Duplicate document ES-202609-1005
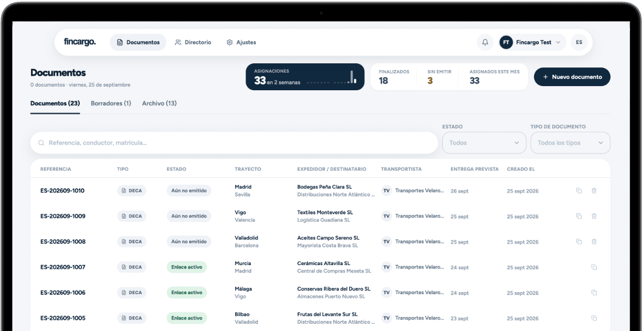The width and height of the screenshot is (644, 331). point(594,318)
